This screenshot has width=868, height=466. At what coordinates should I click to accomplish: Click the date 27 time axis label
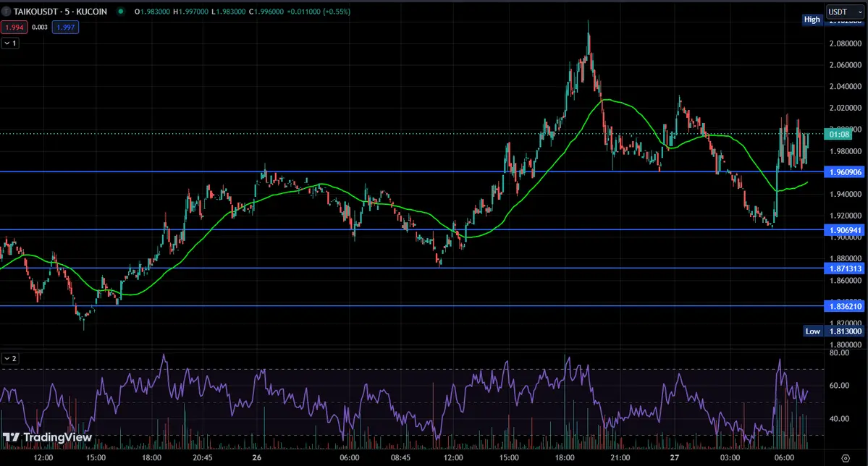[x=674, y=458]
